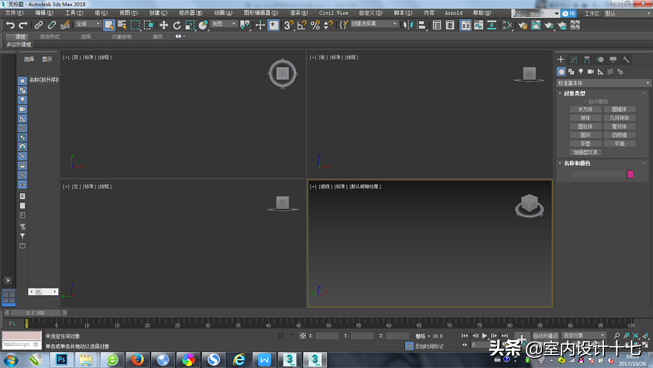
Task: Open the Hierarchy tab in command panel
Action: [587, 60]
